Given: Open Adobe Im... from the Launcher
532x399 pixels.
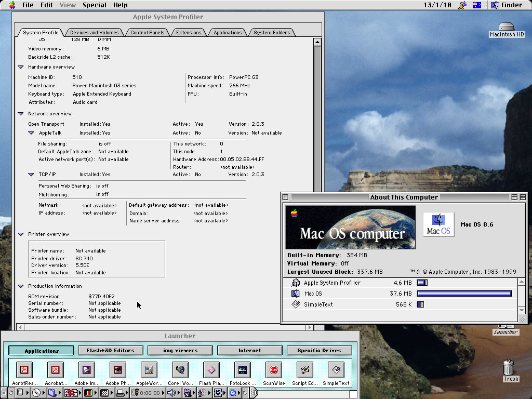Looking at the screenshot, I should coord(87,370).
